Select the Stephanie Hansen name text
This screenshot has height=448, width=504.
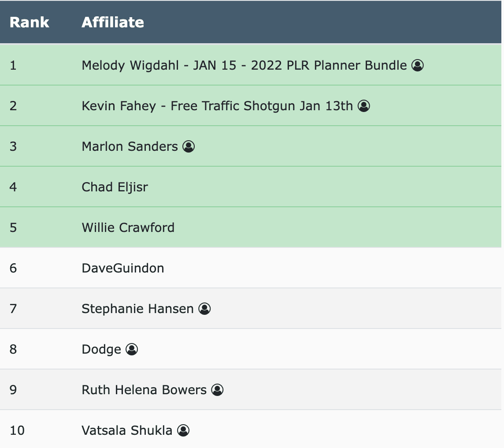click(137, 309)
